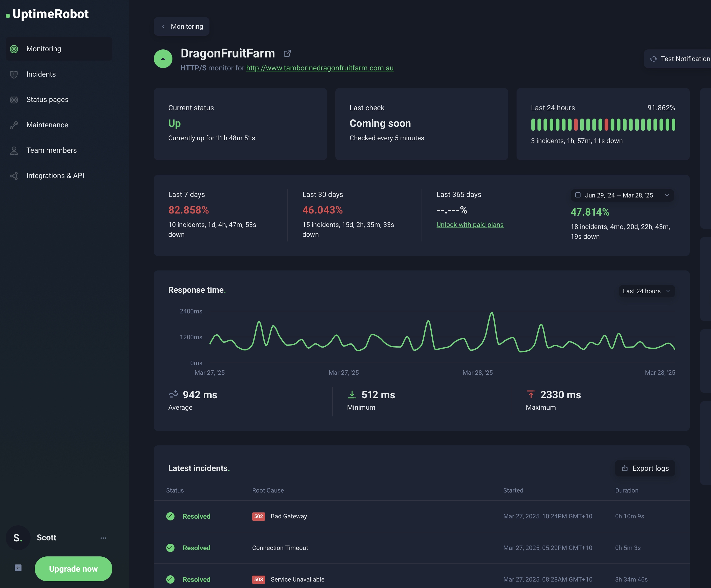Click the resolved checkmark for Connection Timeout
The width and height of the screenshot is (711, 588).
pos(170,548)
